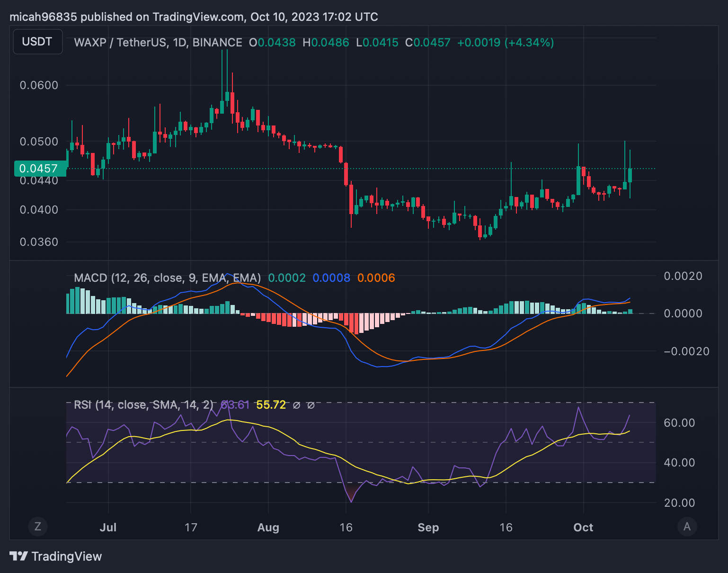
Task: Click the TradingView logo
Action: click(x=56, y=556)
